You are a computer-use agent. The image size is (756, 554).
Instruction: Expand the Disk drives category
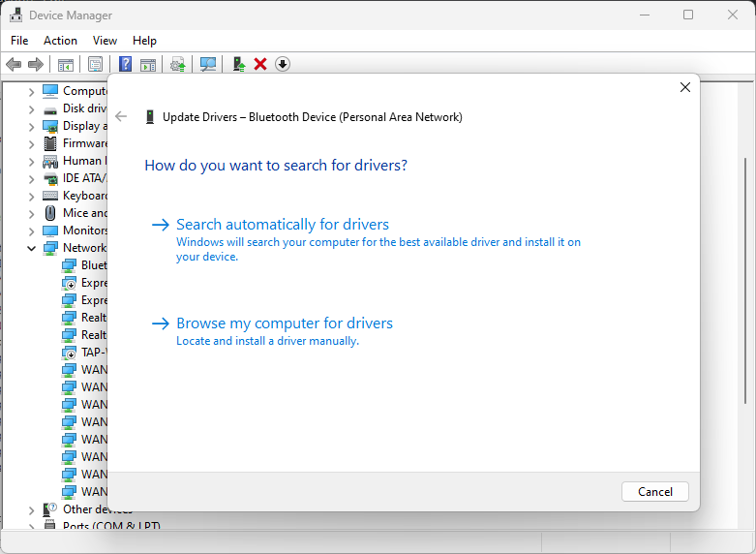[31, 108]
